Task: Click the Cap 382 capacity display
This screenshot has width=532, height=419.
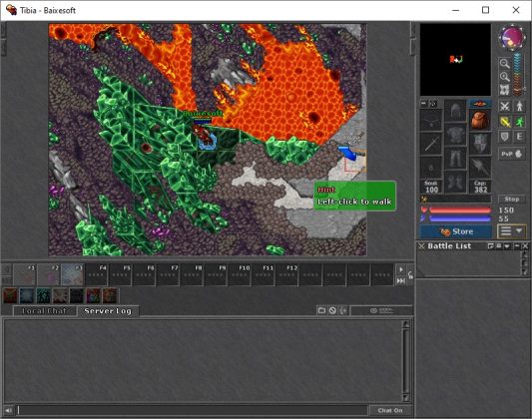Action: [x=480, y=187]
